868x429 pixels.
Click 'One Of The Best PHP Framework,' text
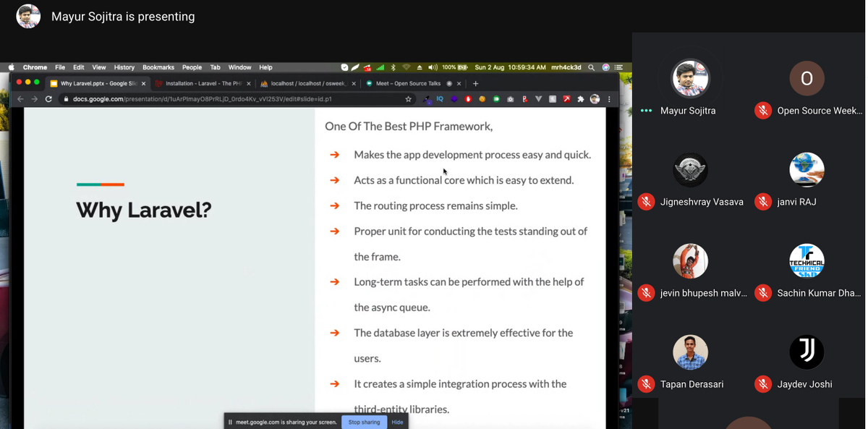pos(409,127)
